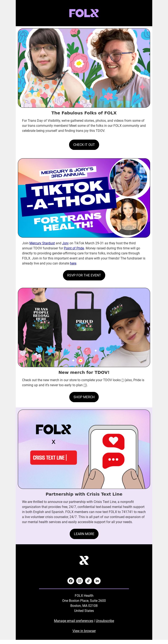Open the Instagram social icon
Screen dimensions: 168x644
click(80, 580)
